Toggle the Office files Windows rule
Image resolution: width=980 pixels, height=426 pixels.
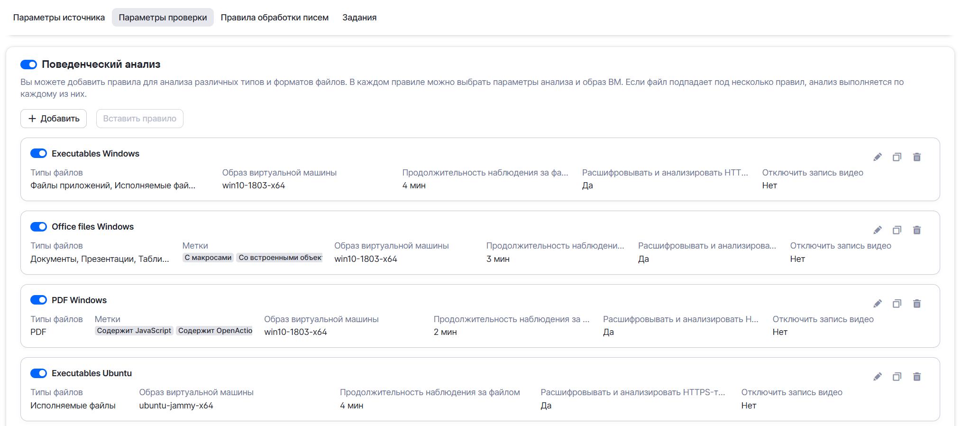pos(39,227)
